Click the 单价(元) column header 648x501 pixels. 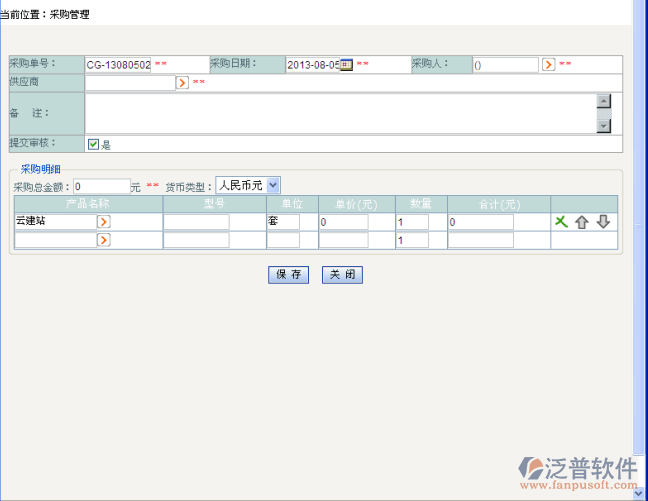click(x=356, y=204)
